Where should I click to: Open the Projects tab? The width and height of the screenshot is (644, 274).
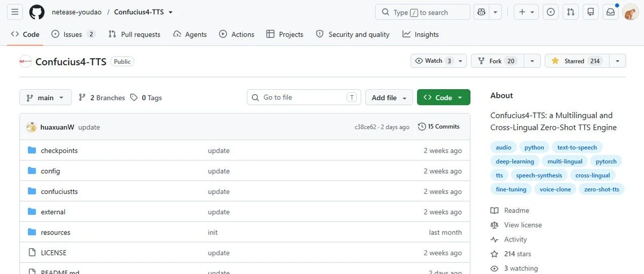[285, 34]
